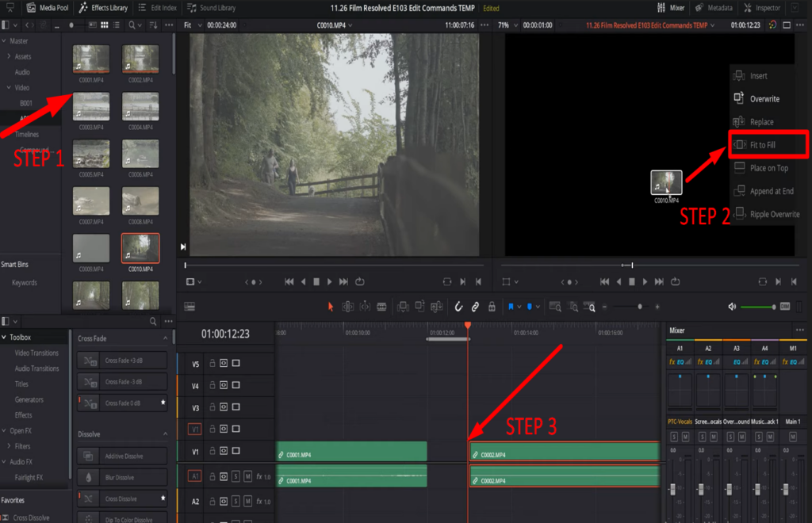Open the Sound Library panel

pos(215,9)
